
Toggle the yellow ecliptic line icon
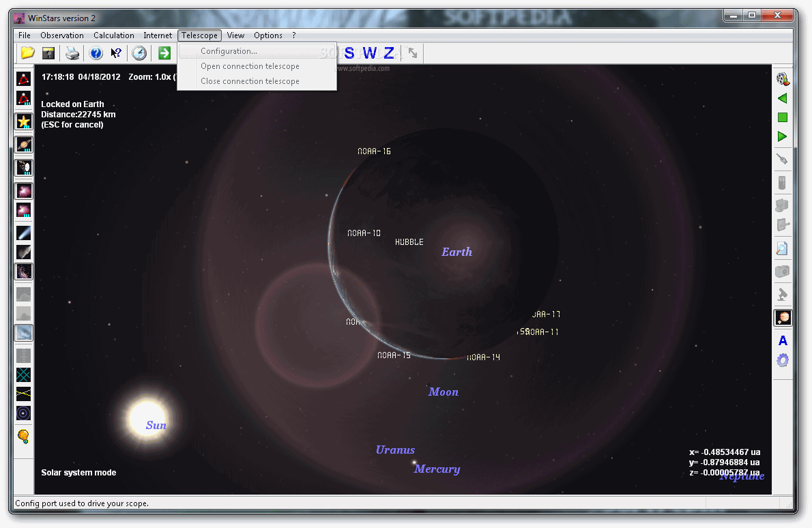tap(24, 394)
